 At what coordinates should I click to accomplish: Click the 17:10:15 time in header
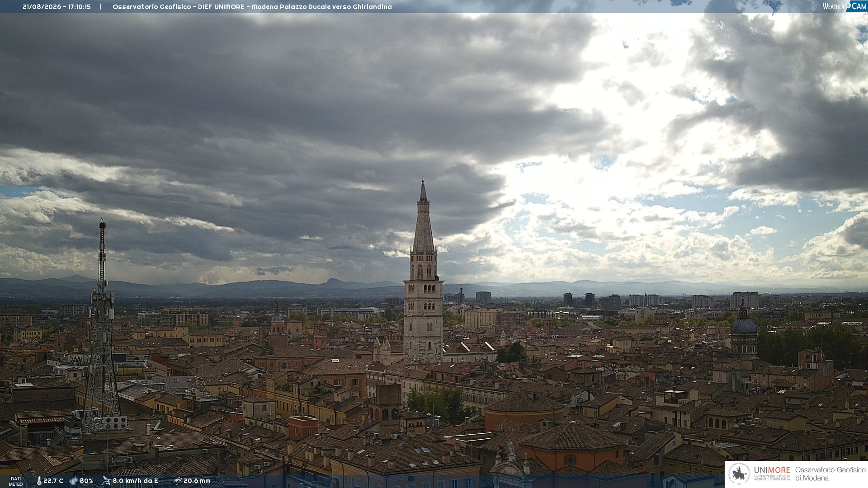tap(80, 7)
